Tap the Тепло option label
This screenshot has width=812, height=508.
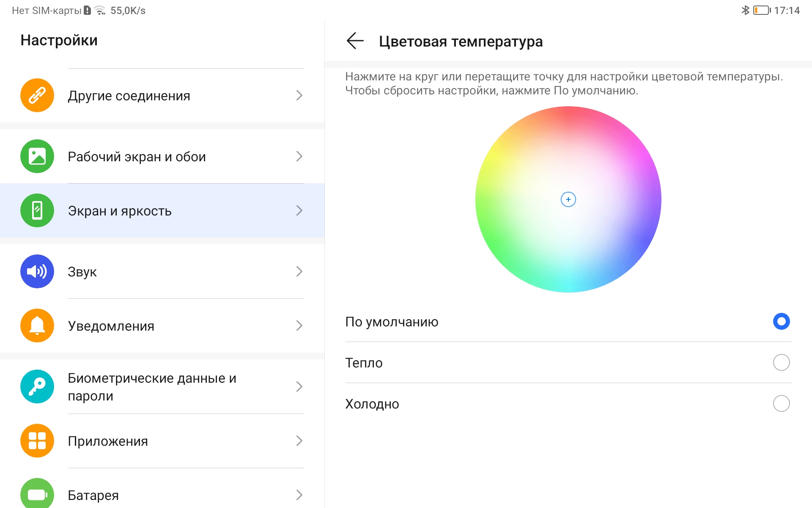364,363
